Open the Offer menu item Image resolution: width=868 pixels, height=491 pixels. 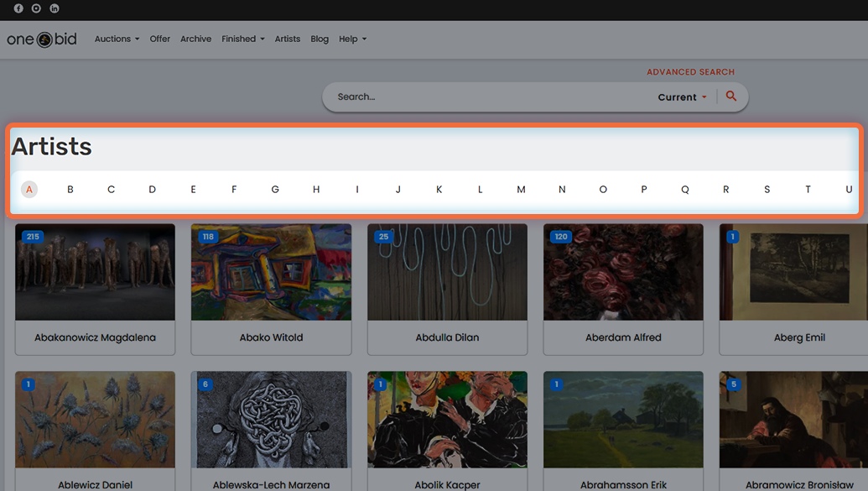(x=160, y=39)
